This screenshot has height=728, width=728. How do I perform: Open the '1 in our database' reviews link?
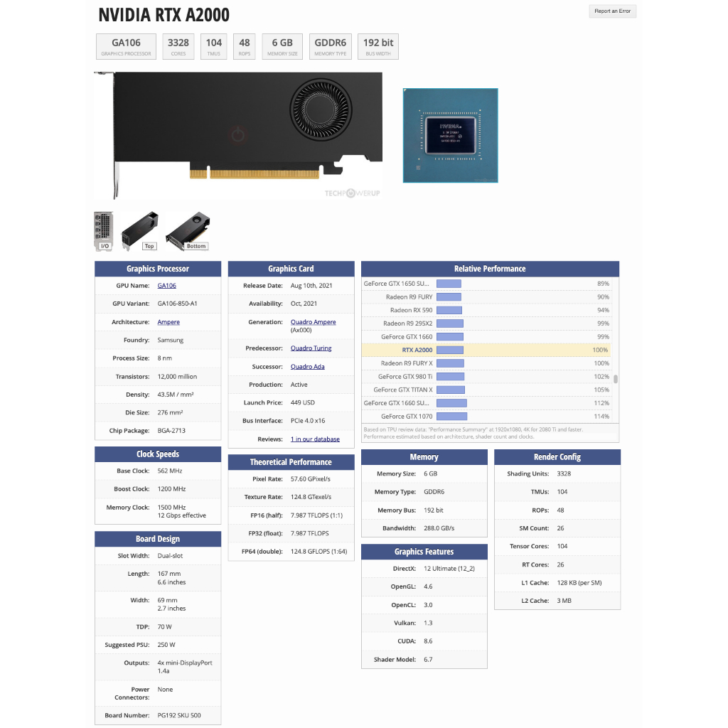point(315,439)
